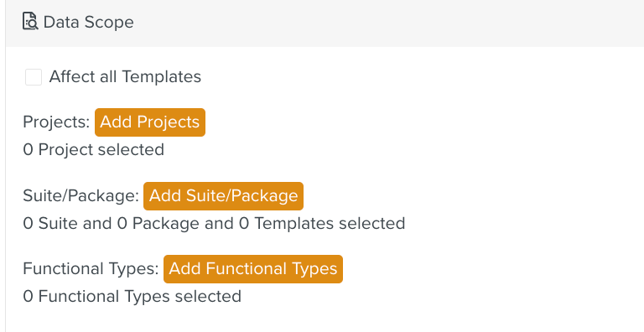Click the Affect all Templates label text
644x332 pixels.
125,77
